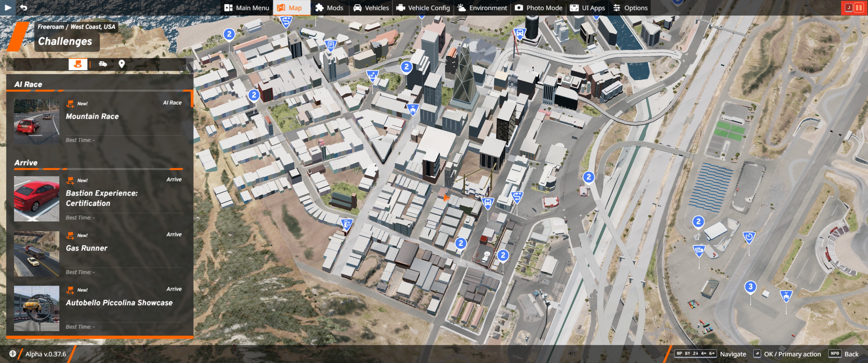Open the Environment settings
Viewport: 868px width, 363px height.
[x=482, y=8]
